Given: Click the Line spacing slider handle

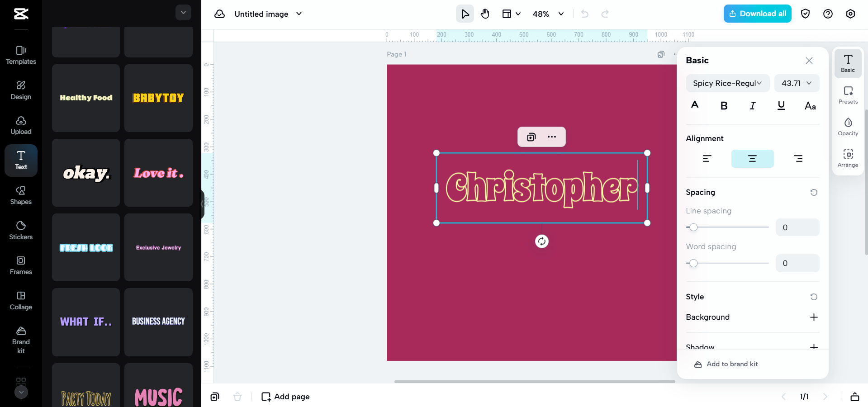Looking at the screenshot, I should click(x=693, y=227).
